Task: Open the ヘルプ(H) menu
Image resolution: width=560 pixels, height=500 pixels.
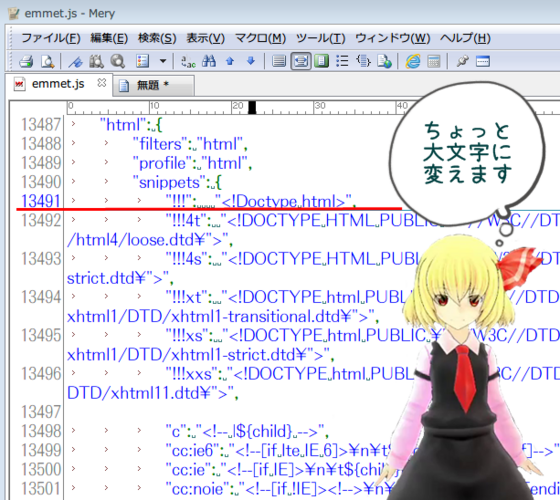Action: 465,38
